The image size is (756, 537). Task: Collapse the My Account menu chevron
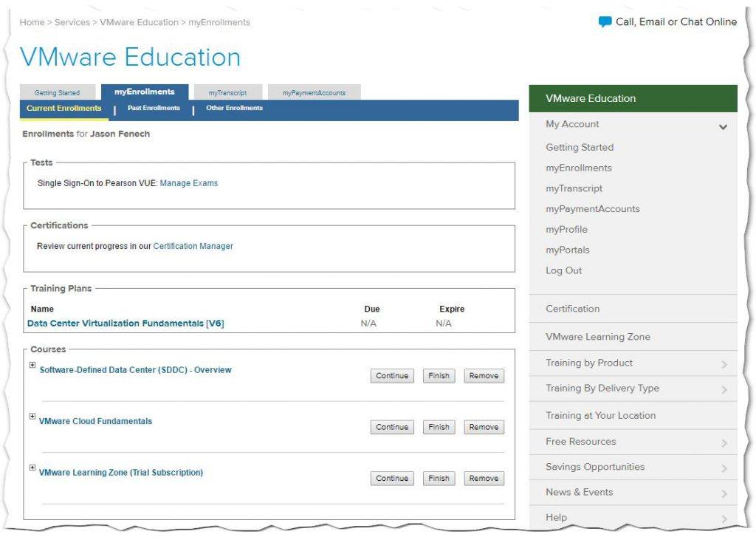[x=723, y=127]
